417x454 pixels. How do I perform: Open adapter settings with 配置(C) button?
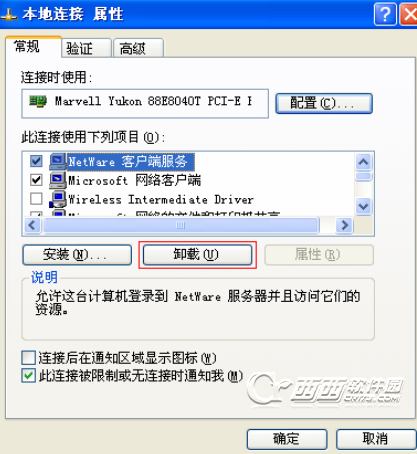[x=324, y=103]
